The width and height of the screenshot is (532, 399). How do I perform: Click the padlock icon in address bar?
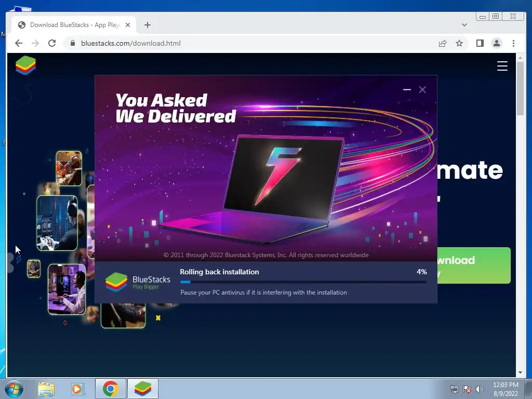[73, 43]
